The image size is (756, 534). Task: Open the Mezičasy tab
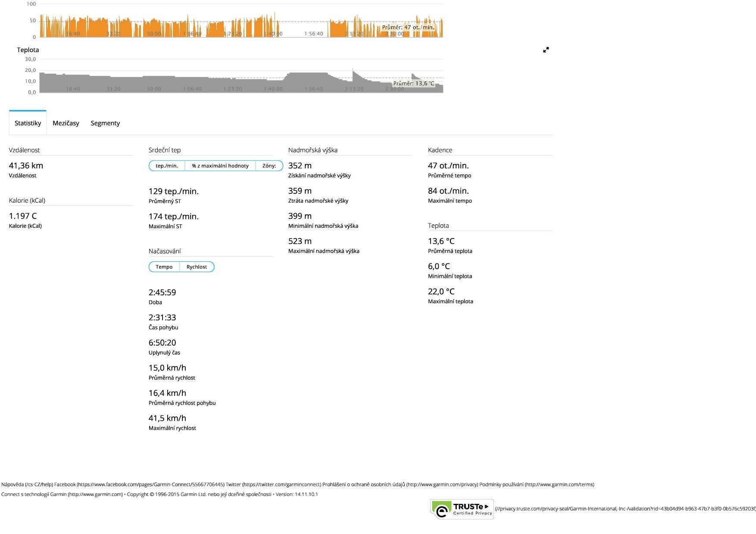point(66,123)
